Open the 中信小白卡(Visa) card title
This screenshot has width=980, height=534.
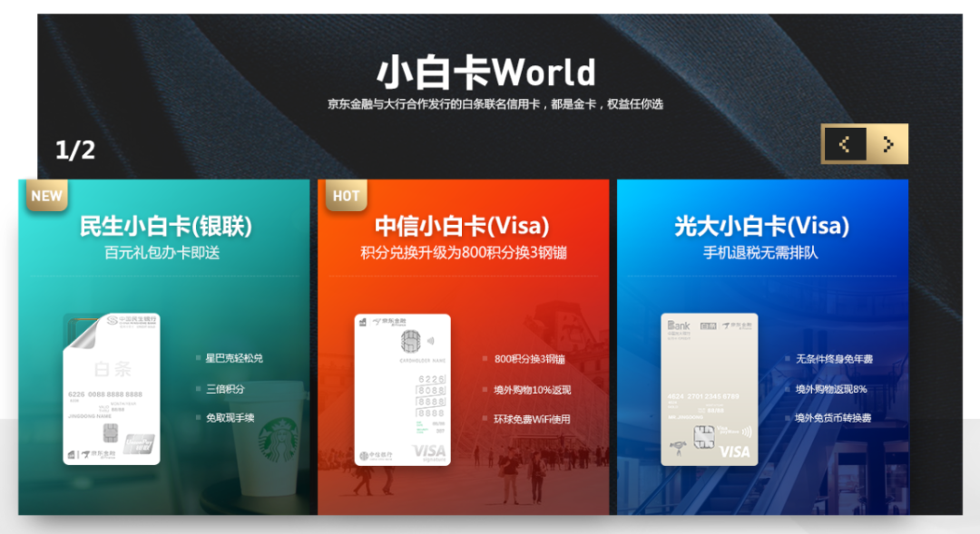click(463, 226)
